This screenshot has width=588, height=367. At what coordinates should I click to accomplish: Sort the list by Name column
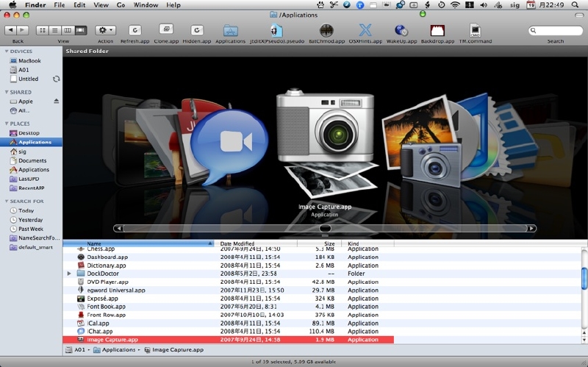tap(138, 243)
